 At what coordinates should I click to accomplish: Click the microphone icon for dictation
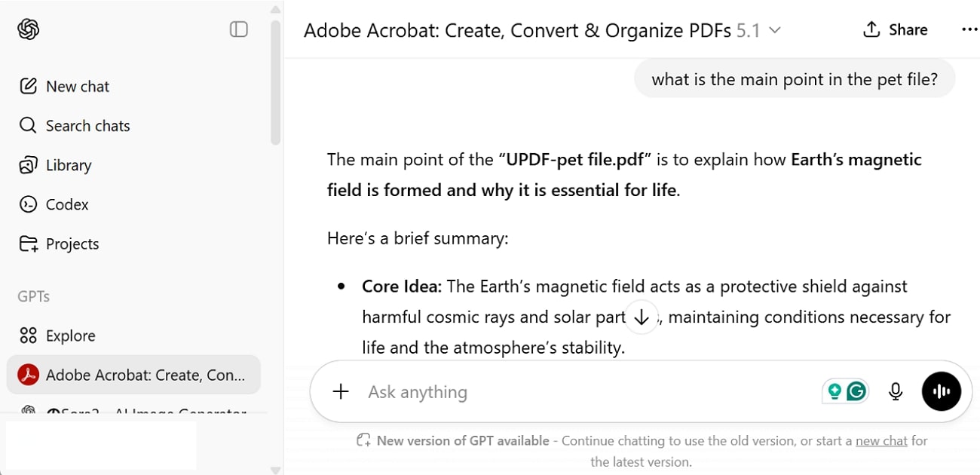point(896,391)
